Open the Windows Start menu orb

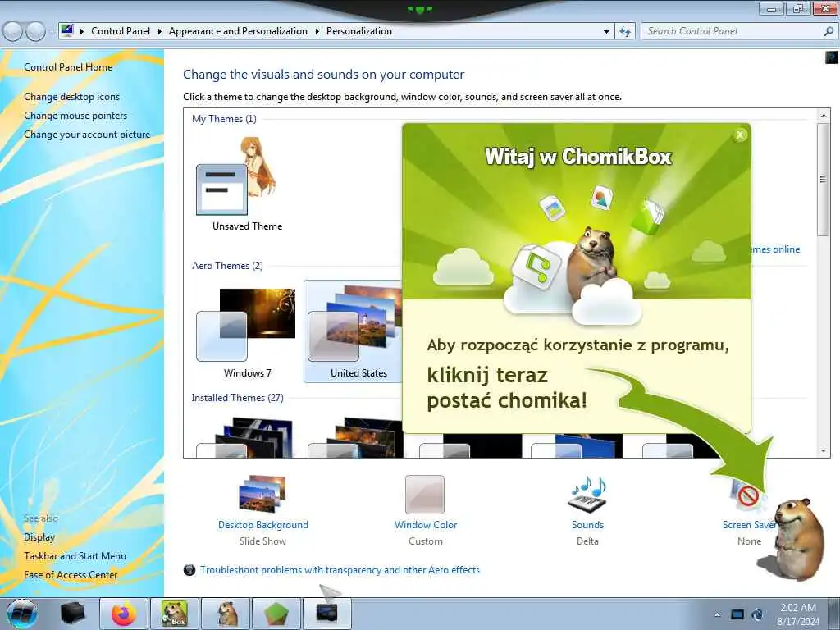22,614
